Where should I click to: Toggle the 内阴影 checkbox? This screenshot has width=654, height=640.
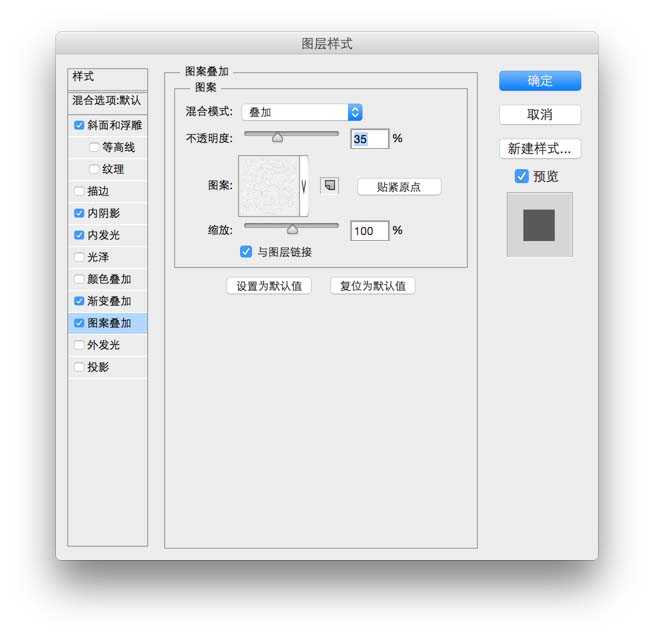point(79,213)
